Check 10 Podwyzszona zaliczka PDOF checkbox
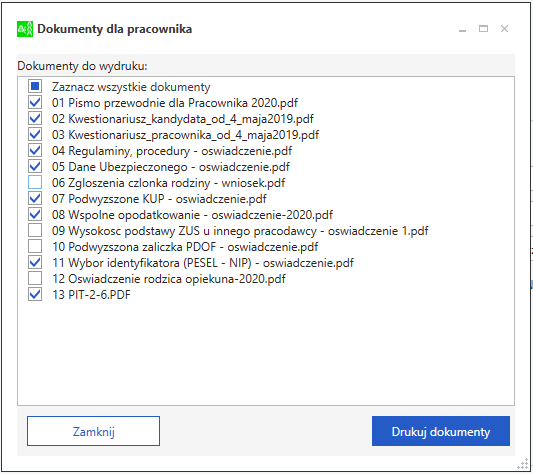Viewport: 533px width, 474px height. (35, 246)
